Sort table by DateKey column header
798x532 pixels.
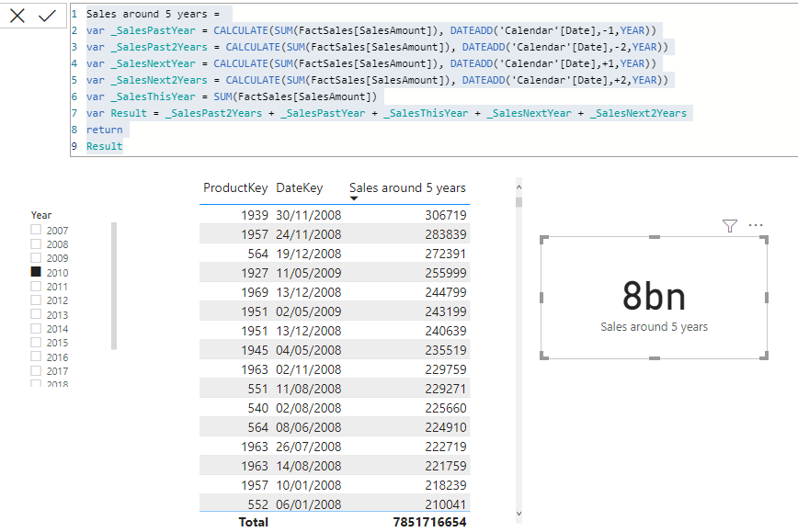[300, 187]
